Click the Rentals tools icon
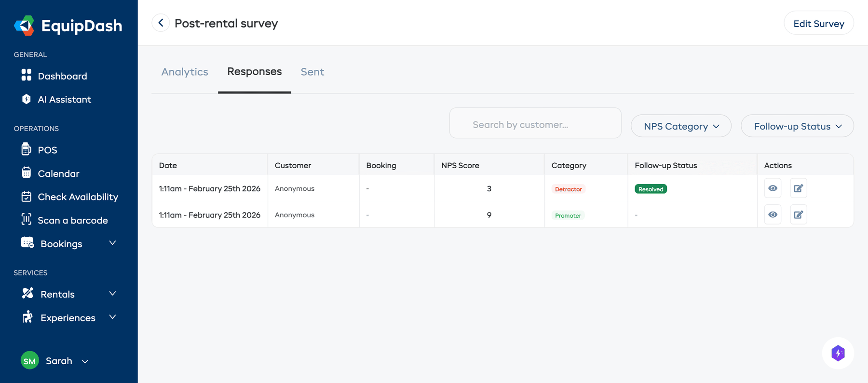The image size is (868, 383). coord(27,293)
